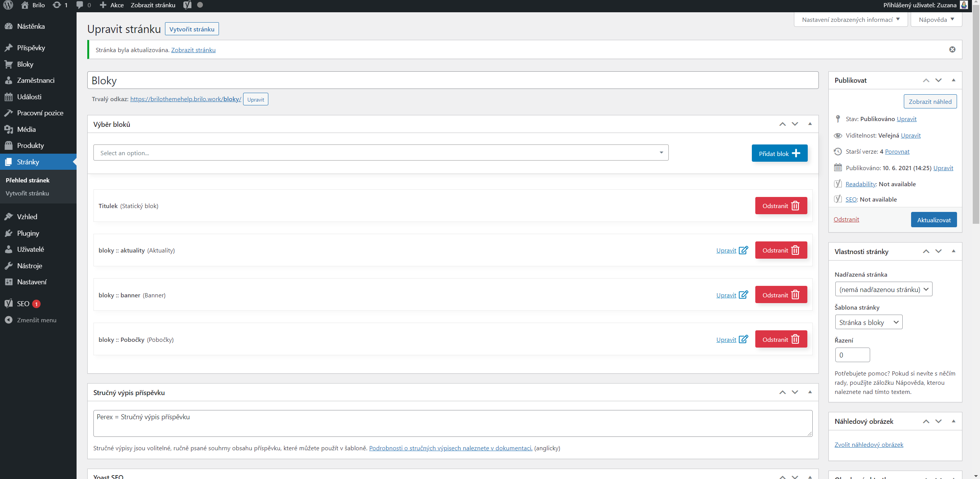Open the Select an option block dropdown
Image resolution: width=980 pixels, height=479 pixels.
click(x=381, y=153)
